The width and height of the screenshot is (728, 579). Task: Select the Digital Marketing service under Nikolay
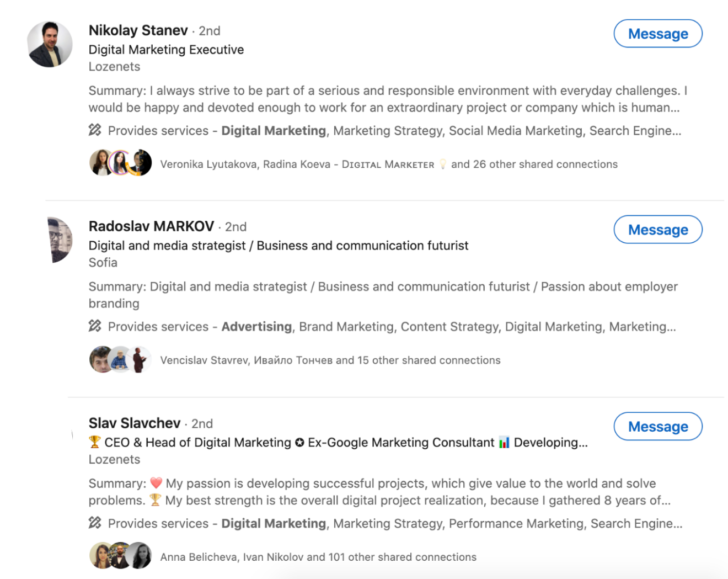coord(274,130)
